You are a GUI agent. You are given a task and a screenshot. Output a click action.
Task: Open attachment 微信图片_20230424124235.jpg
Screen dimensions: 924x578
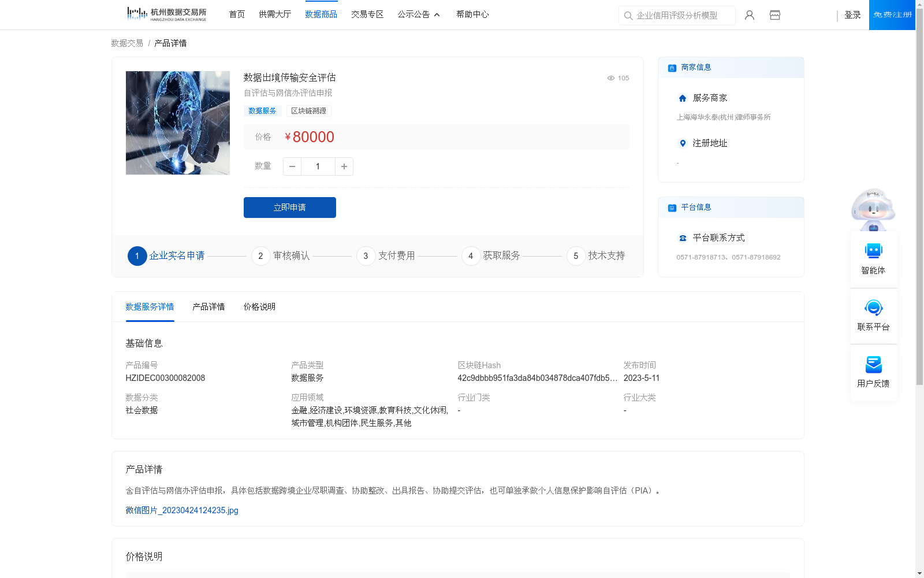coord(182,510)
